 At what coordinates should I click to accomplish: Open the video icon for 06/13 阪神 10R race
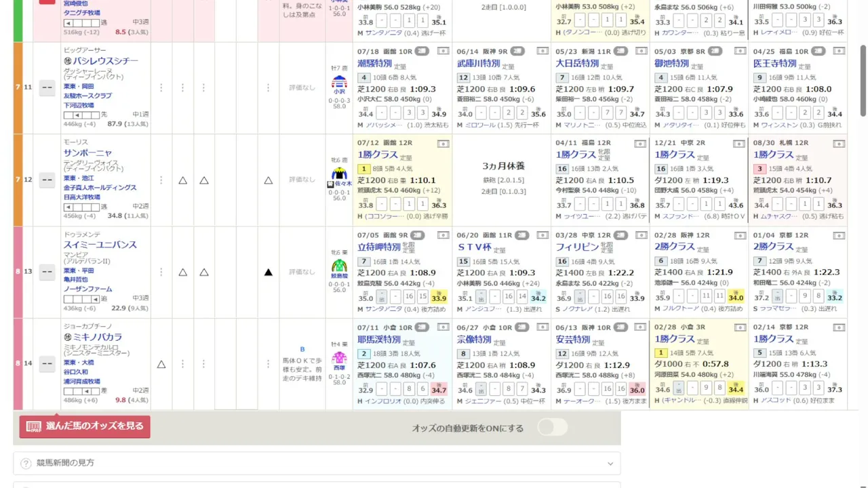pyautogui.click(x=640, y=327)
